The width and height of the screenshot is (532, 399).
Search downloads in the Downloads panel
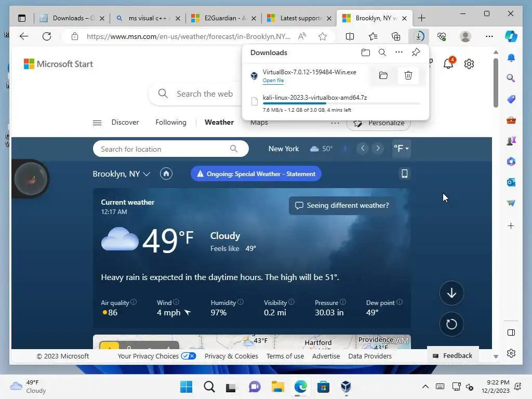[x=382, y=52]
